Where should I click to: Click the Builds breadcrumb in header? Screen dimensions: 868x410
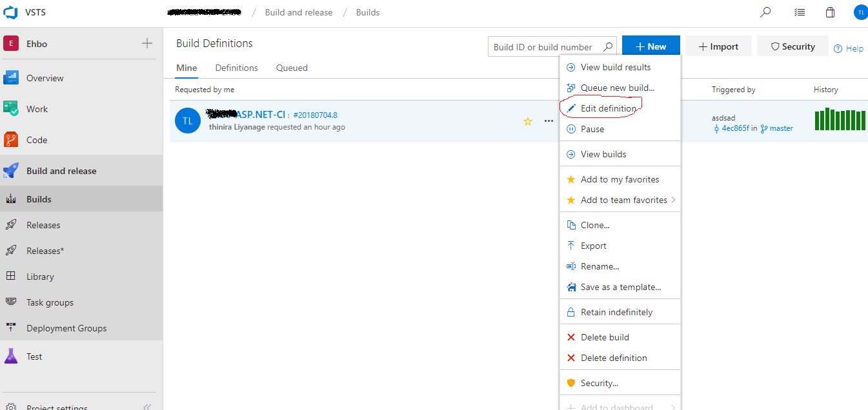pyautogui.click(x=368, y=12)
